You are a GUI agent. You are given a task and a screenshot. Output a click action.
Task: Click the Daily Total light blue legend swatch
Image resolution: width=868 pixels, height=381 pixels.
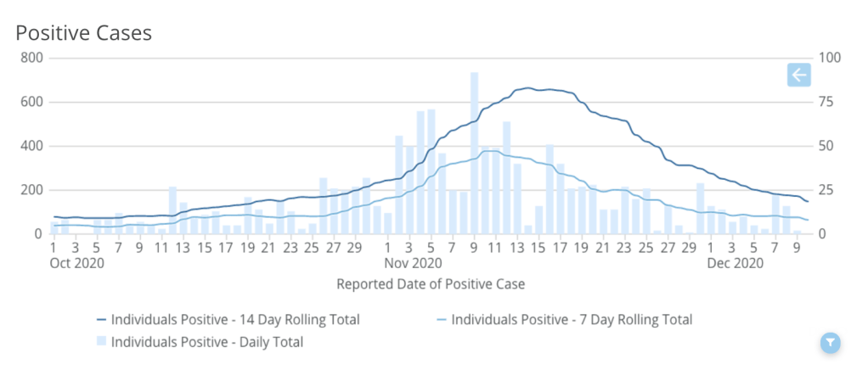101,342
